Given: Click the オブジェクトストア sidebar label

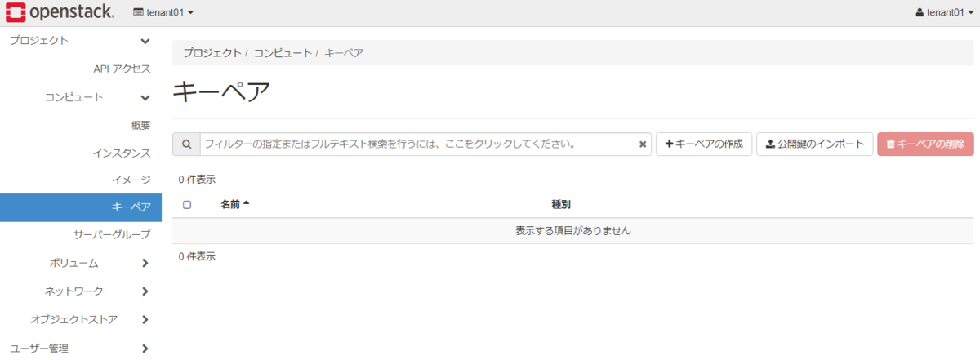Looking at the screenshot, I should coord(73,319).
